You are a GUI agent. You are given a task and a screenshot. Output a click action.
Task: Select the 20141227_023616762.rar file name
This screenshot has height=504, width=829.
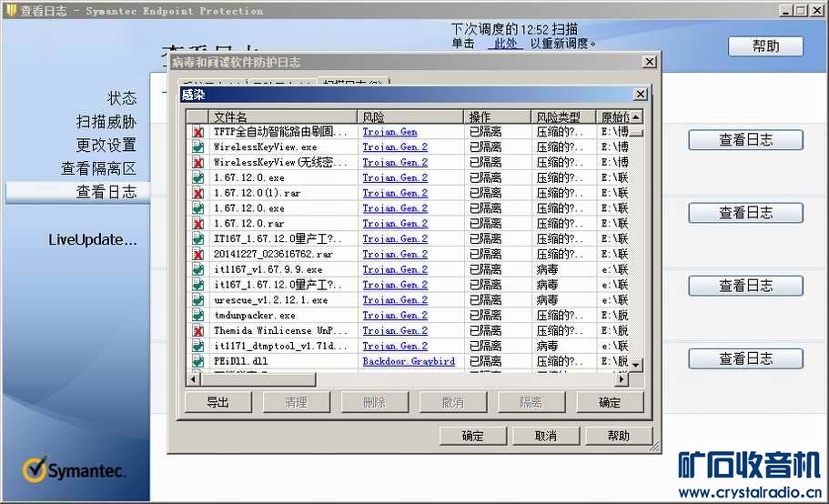tap(273, 254)
